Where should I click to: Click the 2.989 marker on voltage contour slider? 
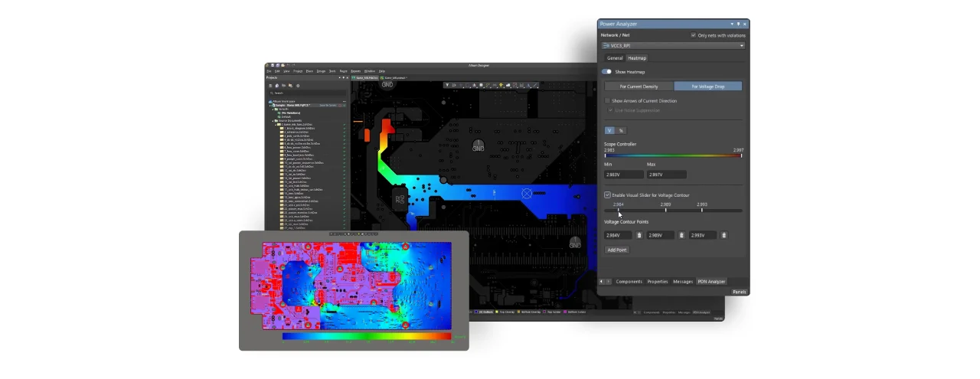pos(665,209)
